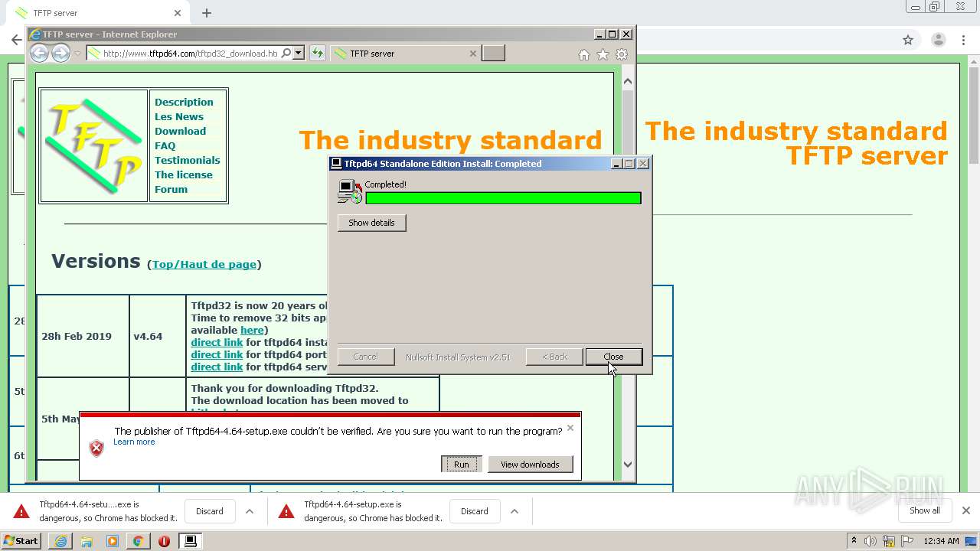Viewport: 980px width, 551px height.
Task: Switch to Chrome from the taskbar
Action: [138, 541]
